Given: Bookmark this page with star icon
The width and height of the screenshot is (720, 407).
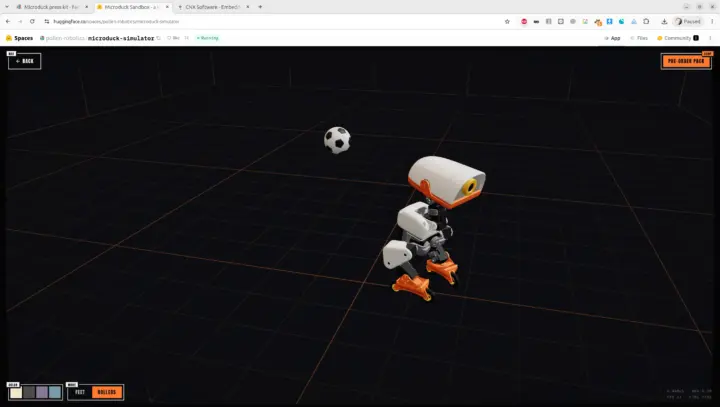Looking at the screenshot, I should click(x=507, y=22).
